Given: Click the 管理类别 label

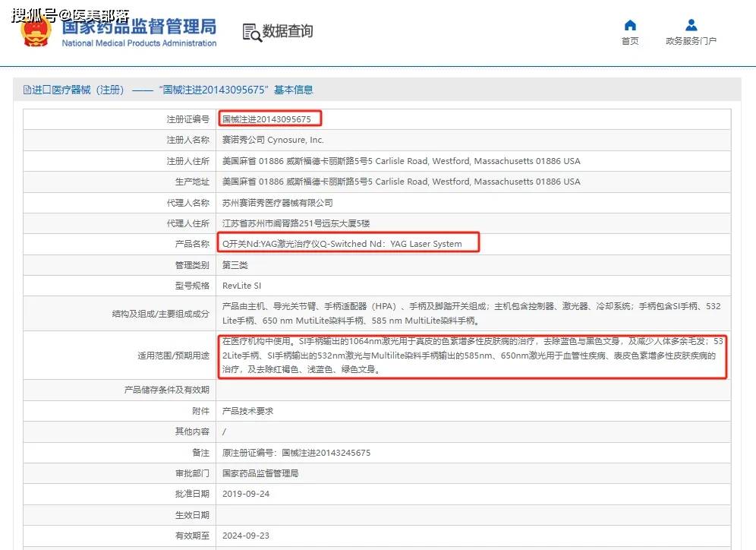Looking at the screenshot, I should pos(192,265).
